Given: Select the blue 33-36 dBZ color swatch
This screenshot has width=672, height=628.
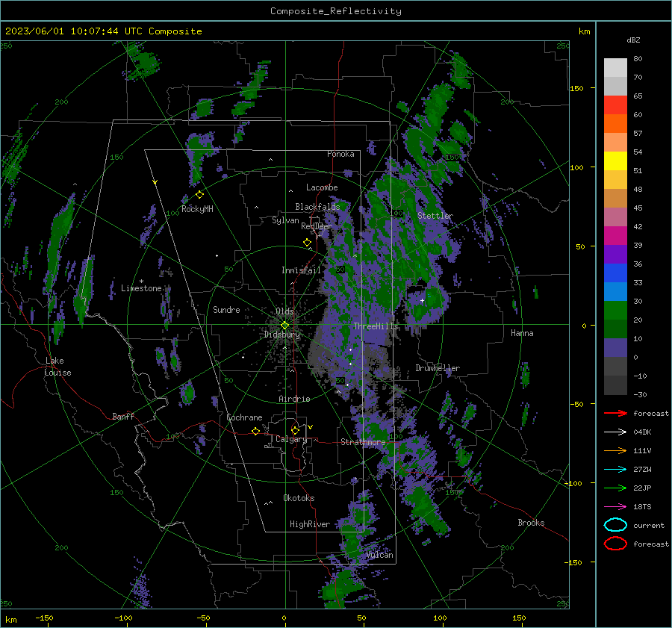Looking at the screenshot, I should tap(615, 273).
